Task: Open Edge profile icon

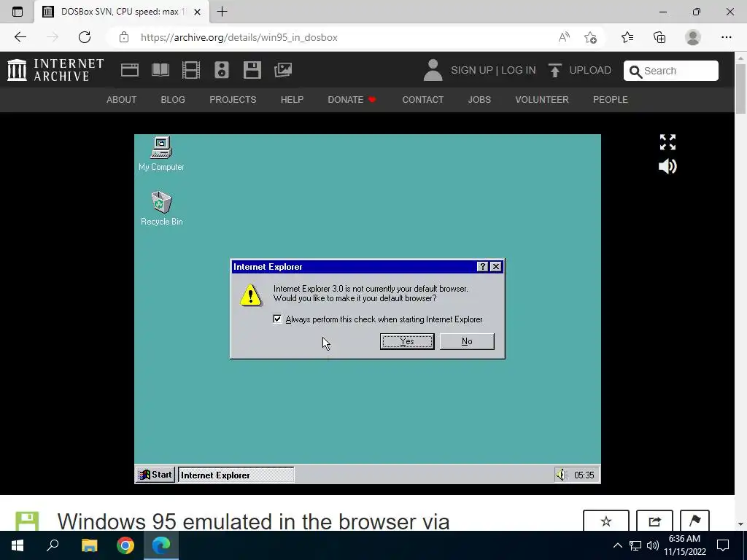Action: click(x=693, y=37)
